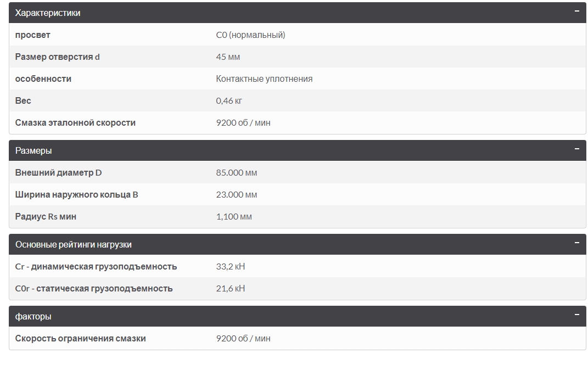Select the Размер отверстия d row
This screenshot has height=376, width=588.
[58, 57]
